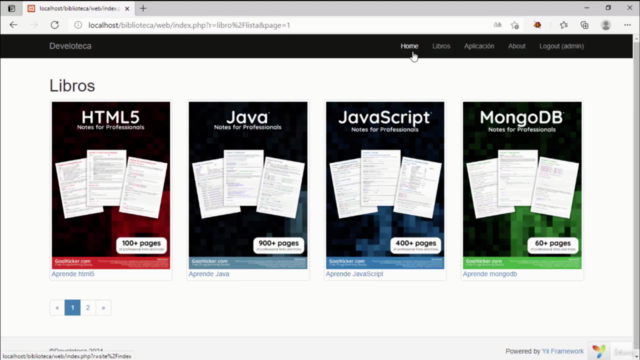Viewport: 640px width, 360px height.
Task: Add this page to favorites star icon
Action: [x=515, y=25]
